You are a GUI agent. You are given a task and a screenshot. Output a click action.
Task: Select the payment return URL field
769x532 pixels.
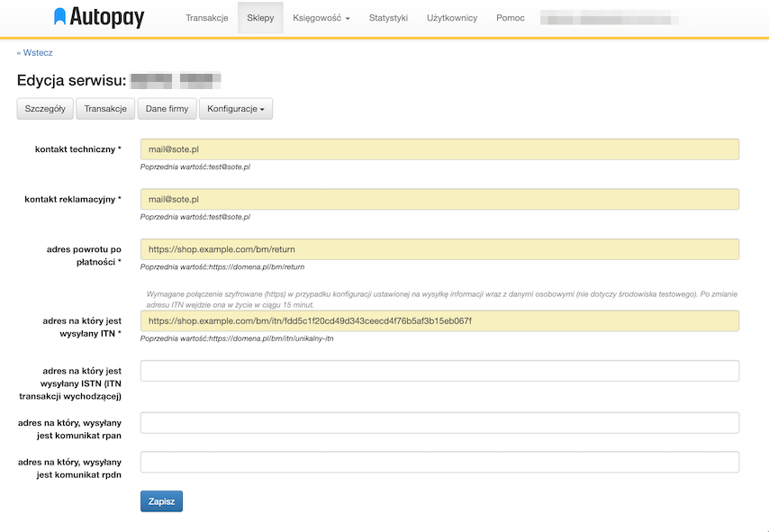[x=439, y=249]
